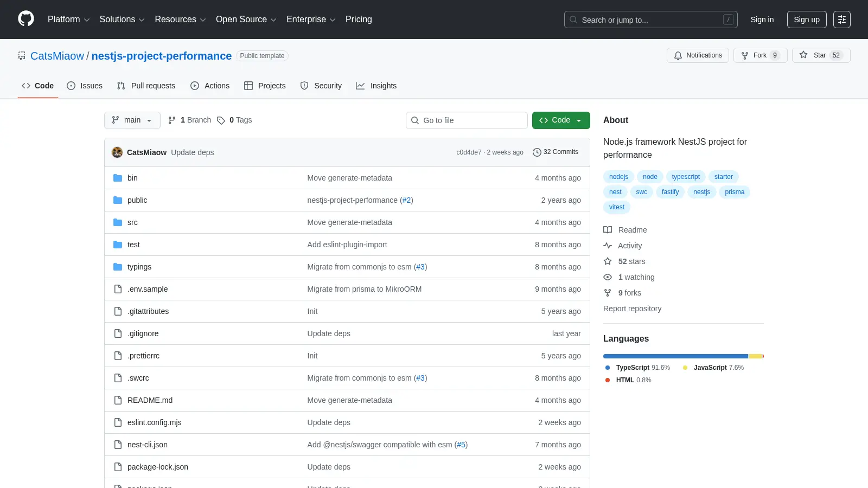
Task: Click the nest-cli.json file icon
Action: [x=118, y=445]
